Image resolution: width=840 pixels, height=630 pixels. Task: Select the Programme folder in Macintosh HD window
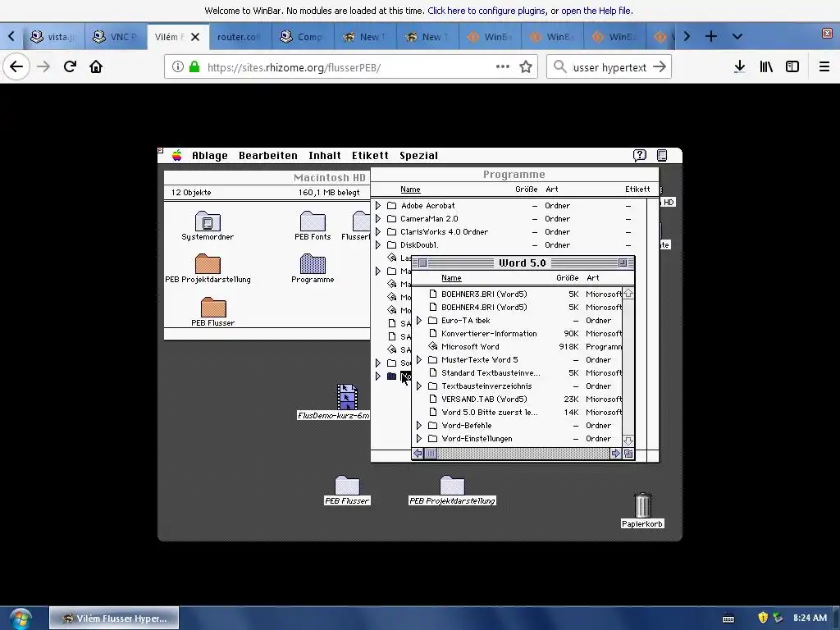(313, 263)
